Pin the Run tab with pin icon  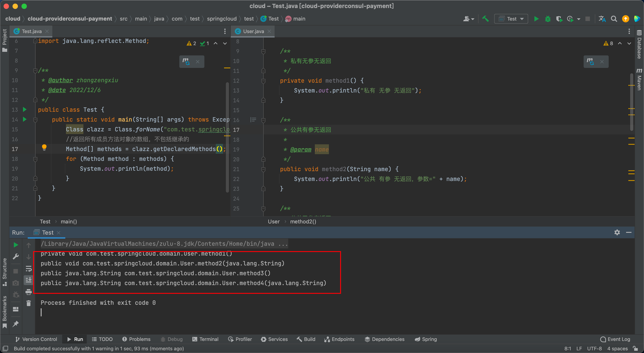(15, 324)
